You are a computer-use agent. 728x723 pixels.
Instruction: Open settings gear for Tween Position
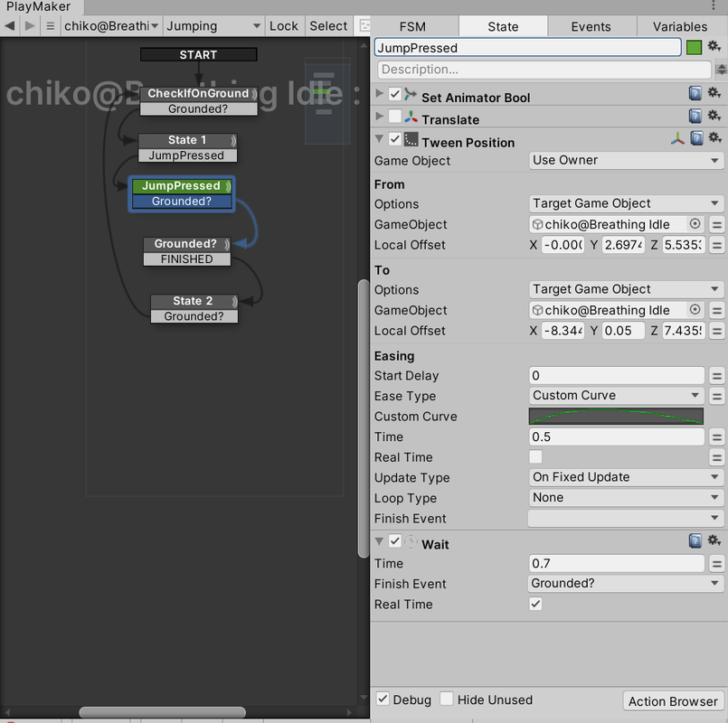click(x=714, y=138)
